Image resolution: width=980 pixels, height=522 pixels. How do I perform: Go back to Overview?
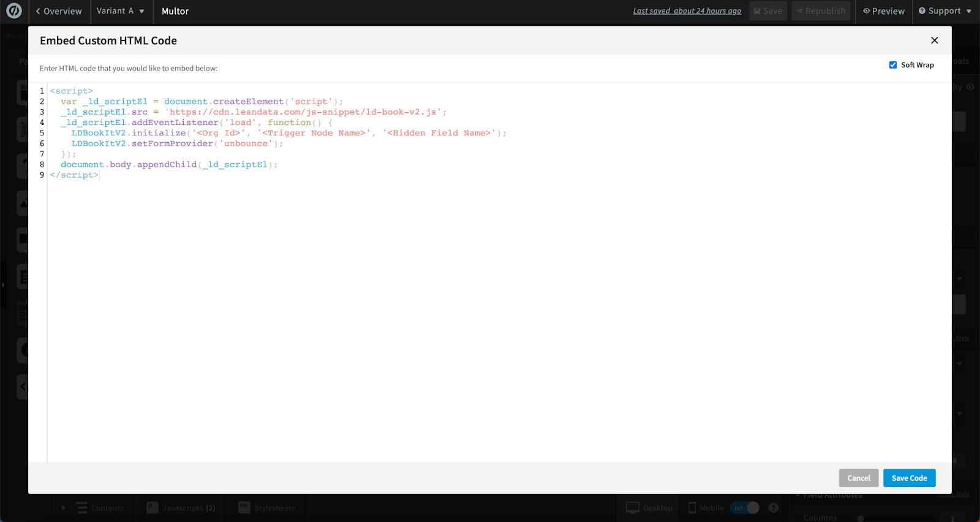(x=59, y=11)
